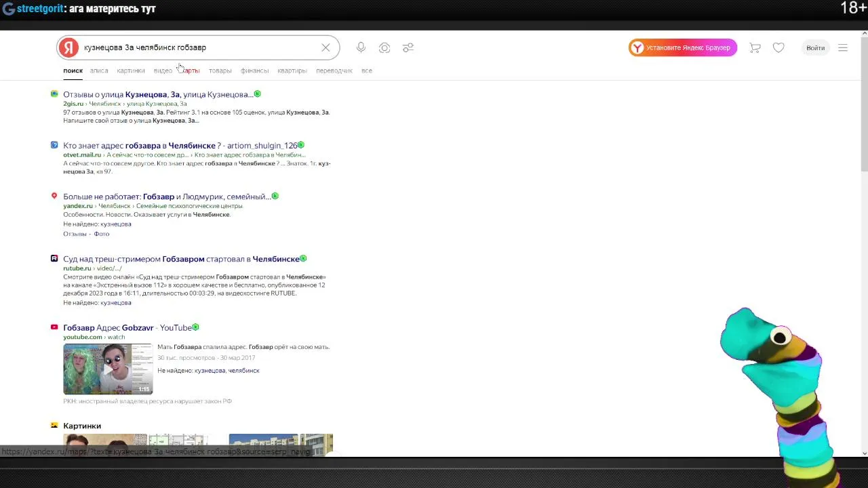
Task: Click Войти sign-in button
Action: pos(815,47)
